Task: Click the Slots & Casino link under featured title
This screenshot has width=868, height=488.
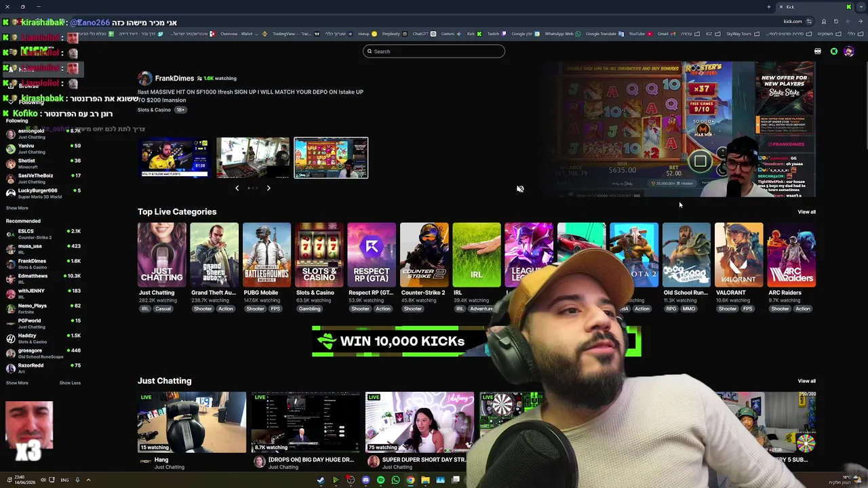Action: coord(154,110)
